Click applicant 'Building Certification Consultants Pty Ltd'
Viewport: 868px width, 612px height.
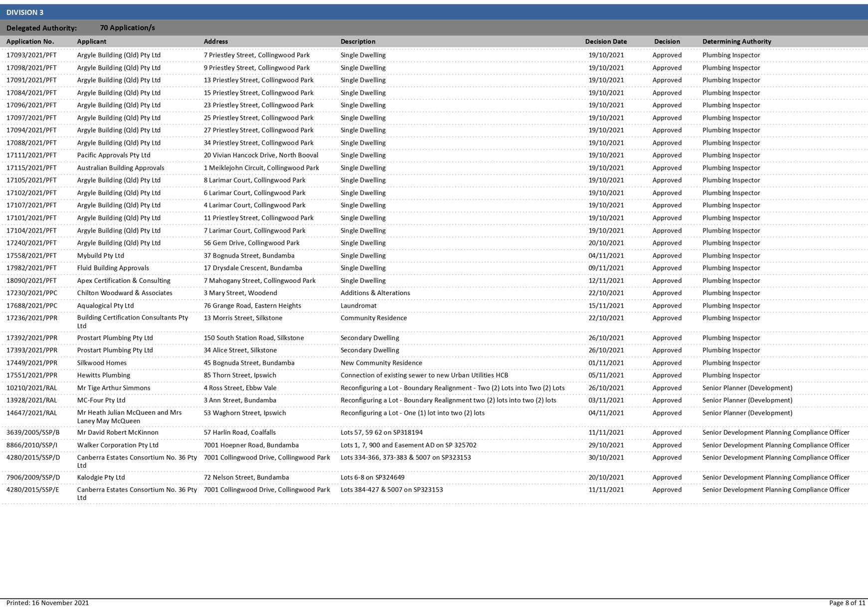pyautogui.click(x=133, y=322)
